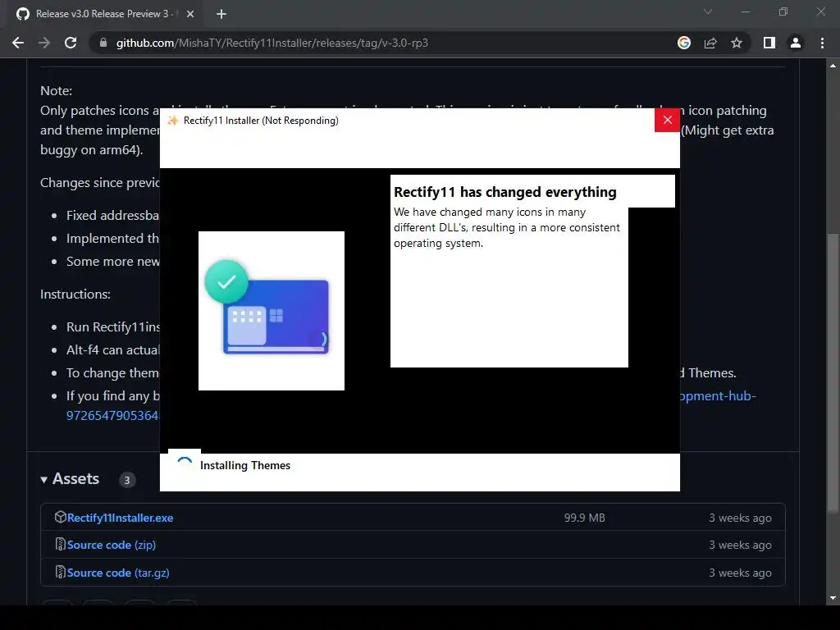Open the Chrome three-dot menu
Screen dimensions: 840x630
click(x=822, y=43)
